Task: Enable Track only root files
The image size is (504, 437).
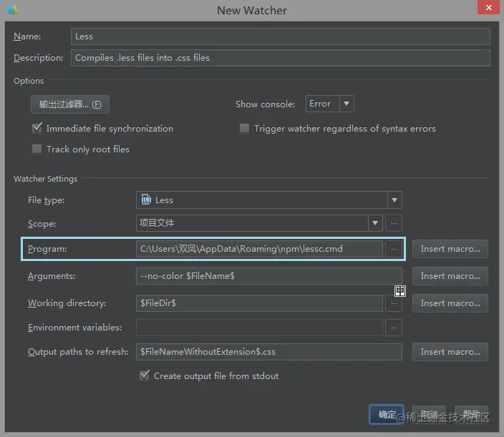Action: 37,149
